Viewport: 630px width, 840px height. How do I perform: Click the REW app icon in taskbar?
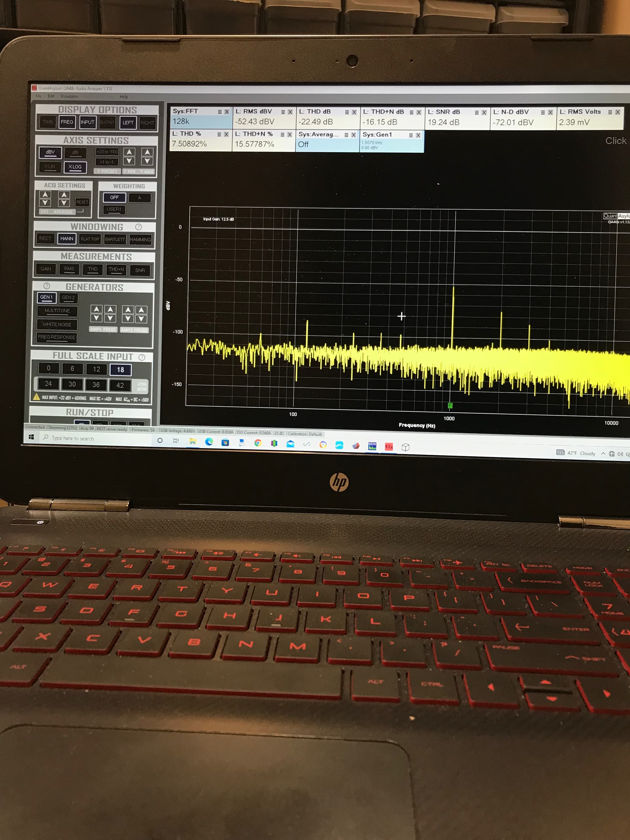pyautogui.click(x=372, y=446)
